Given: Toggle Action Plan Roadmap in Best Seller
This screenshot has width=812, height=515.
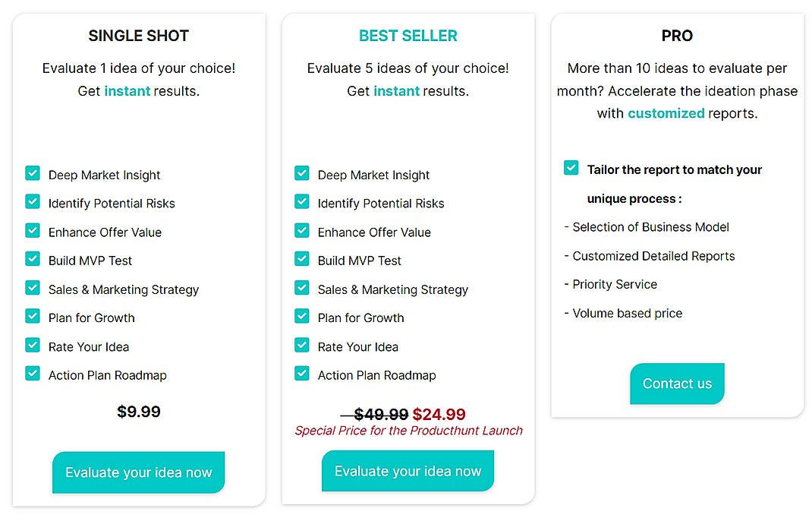Looking at the screenshot, I should click(x=301, y=374).
